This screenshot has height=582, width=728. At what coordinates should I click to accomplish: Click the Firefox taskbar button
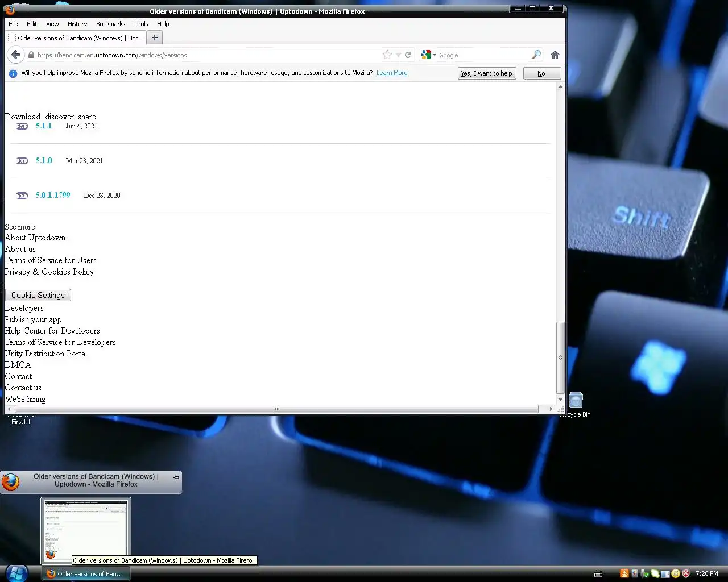[x=86, y=573]
